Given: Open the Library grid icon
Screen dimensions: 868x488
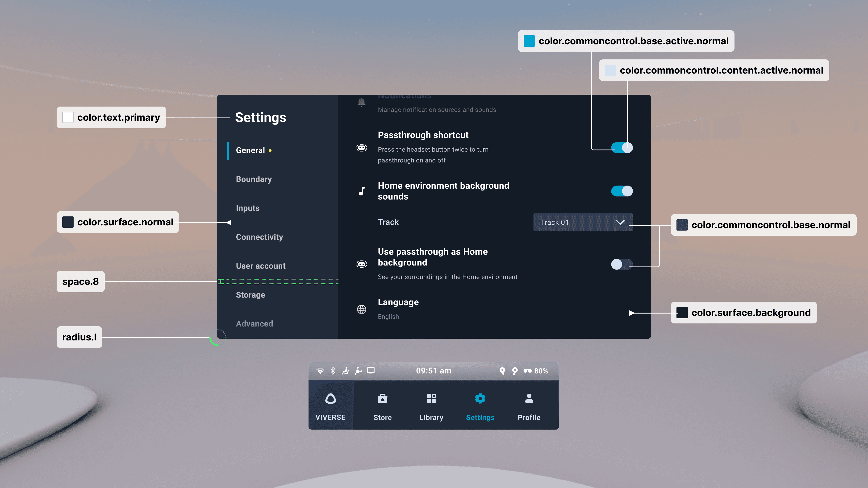Looking at the screenshot, I should pos(431,398).
